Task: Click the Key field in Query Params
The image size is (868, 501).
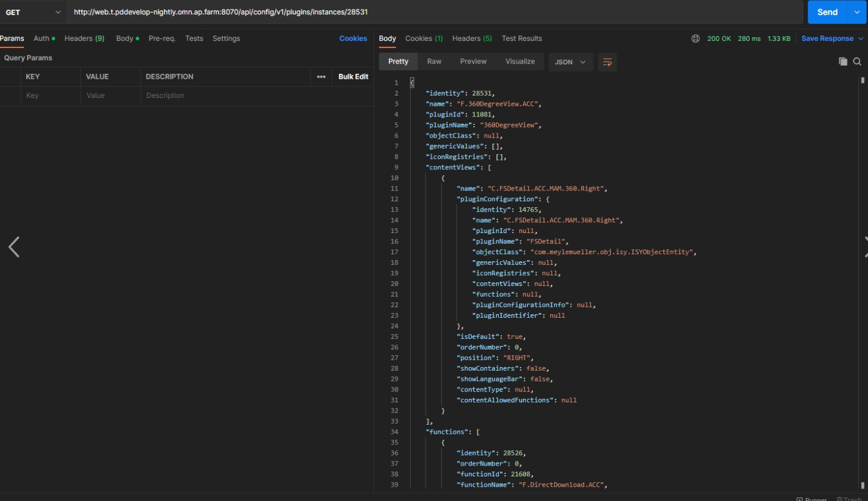Action: 50,96
